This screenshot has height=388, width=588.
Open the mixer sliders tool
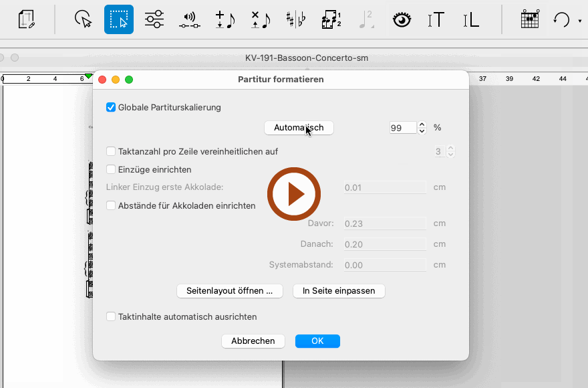pos(154,19)
